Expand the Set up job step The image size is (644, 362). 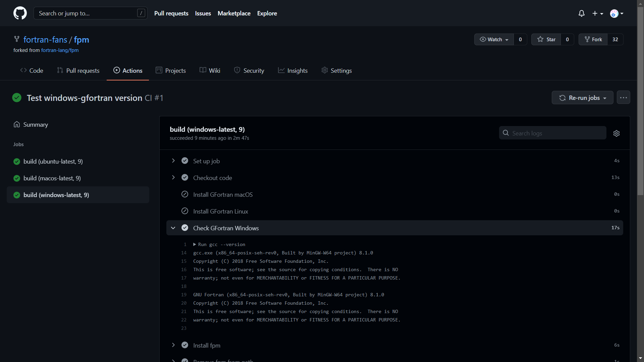pyautogui.click(x=173, y=161)
